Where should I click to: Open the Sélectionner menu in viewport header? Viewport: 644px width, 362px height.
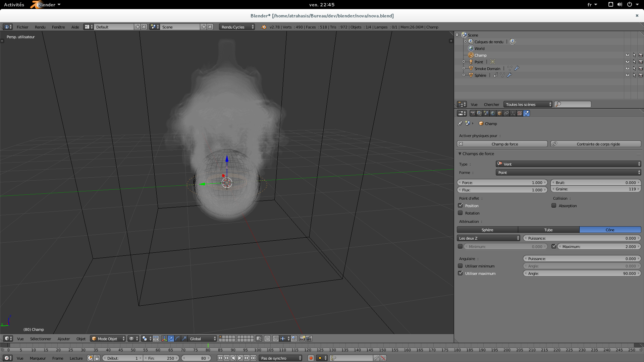tap(41, 339)
